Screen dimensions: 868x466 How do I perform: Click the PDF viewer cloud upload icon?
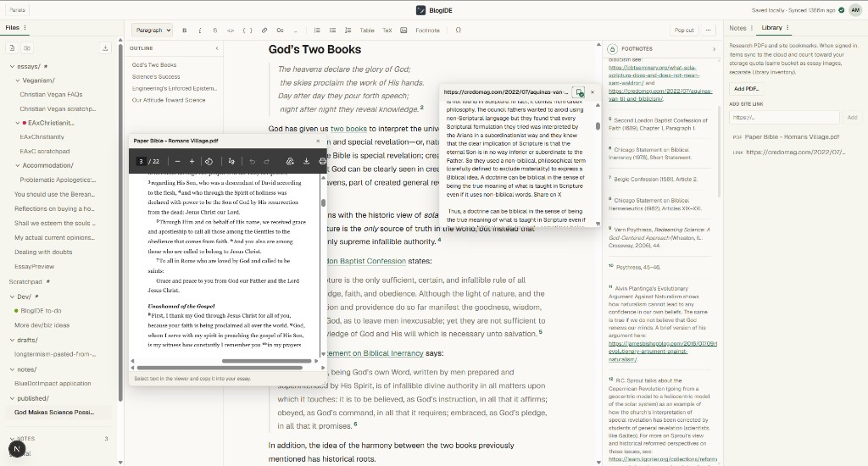point(290,162)
